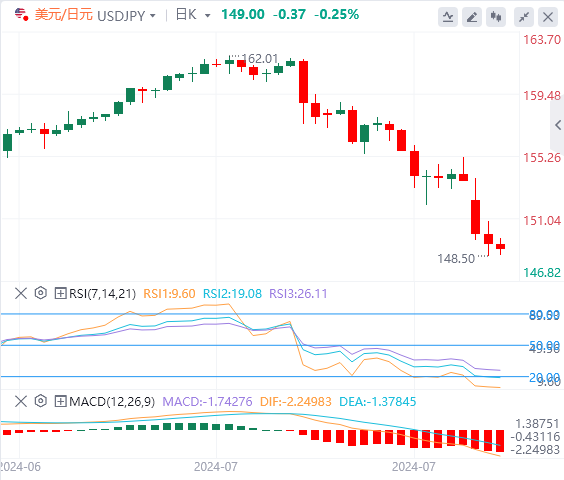Viewport: 564px width, 480px height.
Task: Click the last red candlestick on chart
Action: click(500, 246)
